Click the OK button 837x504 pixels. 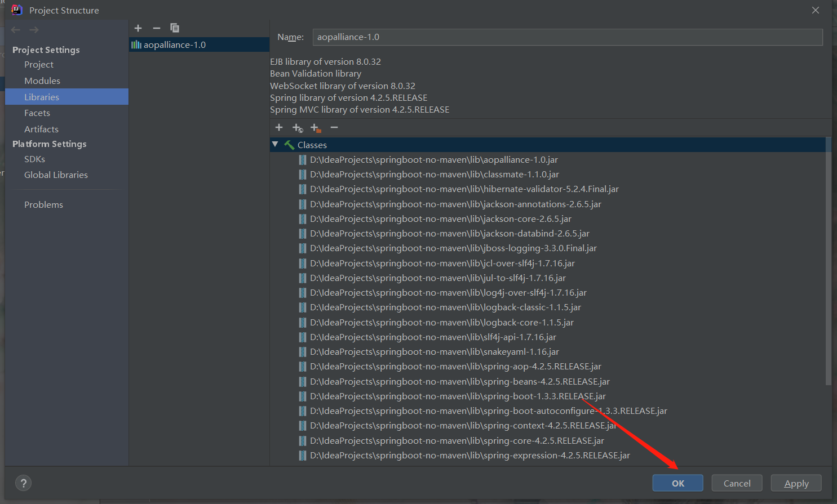coord(678,483)
